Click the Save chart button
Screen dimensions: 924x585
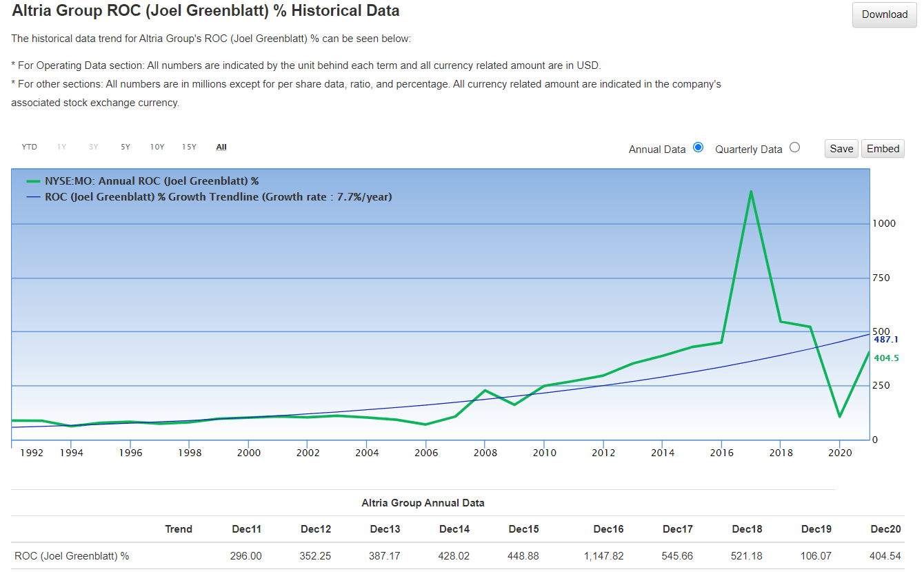click(841, 149)
